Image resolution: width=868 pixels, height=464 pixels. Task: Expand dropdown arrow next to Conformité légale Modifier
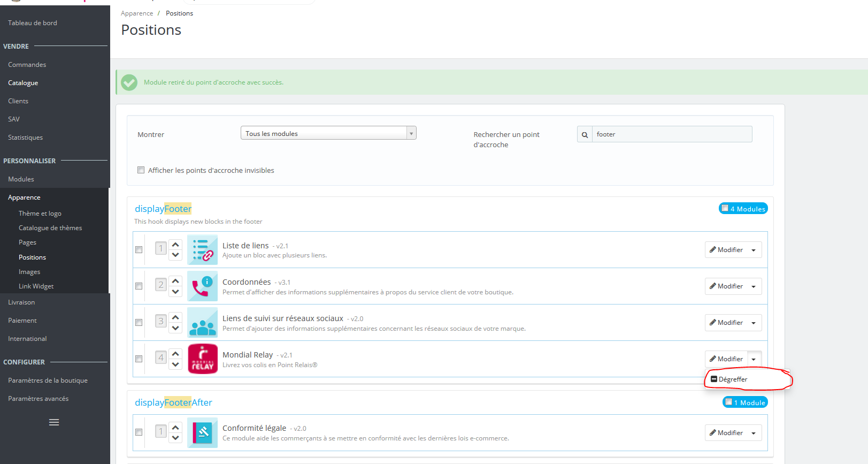[x=754, y=433]
